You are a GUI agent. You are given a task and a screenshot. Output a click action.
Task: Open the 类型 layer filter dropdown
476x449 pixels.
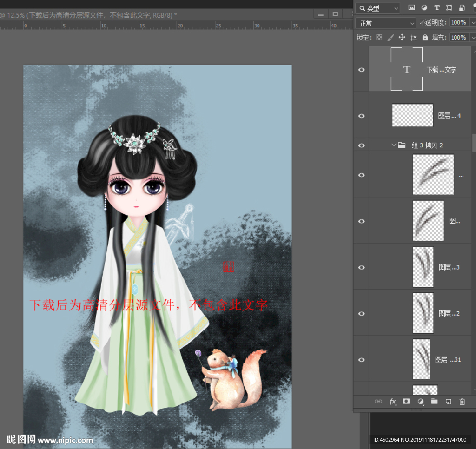[377, 8]
